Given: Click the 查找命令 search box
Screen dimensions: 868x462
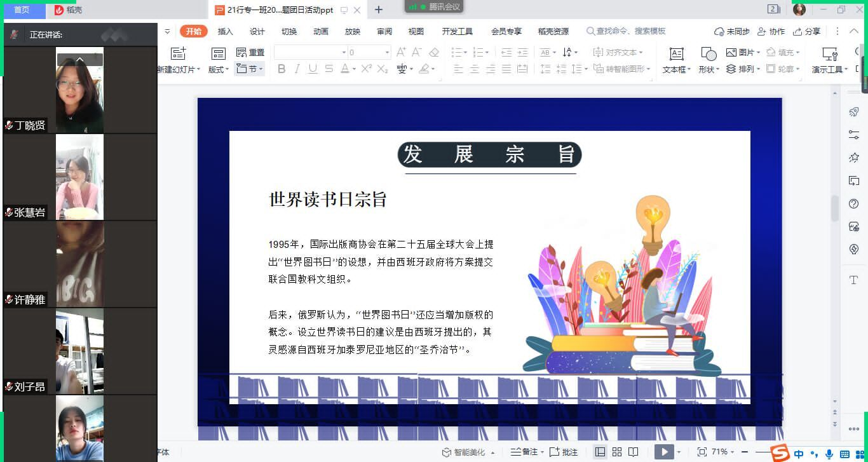Looking at the screenshot, I should (627, 31).
